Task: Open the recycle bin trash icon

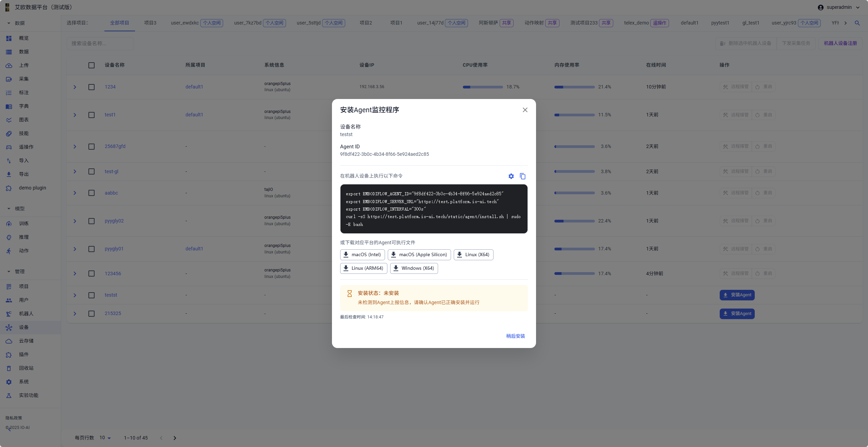Action: [x=9, y=368]
